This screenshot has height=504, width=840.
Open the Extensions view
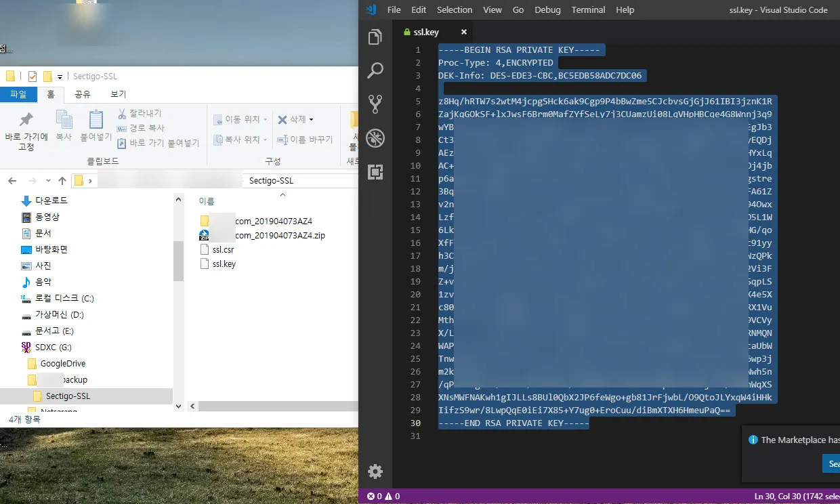click(375, 171)
